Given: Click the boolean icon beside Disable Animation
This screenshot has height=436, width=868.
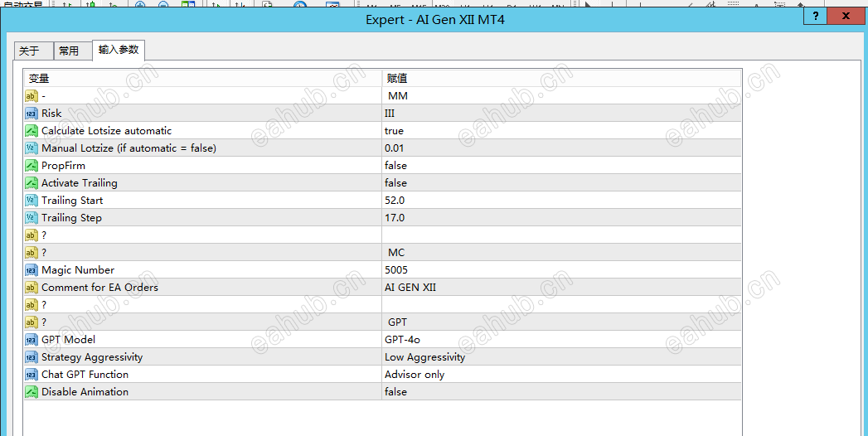Looking at the screenshot, I should click(x=31, y=392).
